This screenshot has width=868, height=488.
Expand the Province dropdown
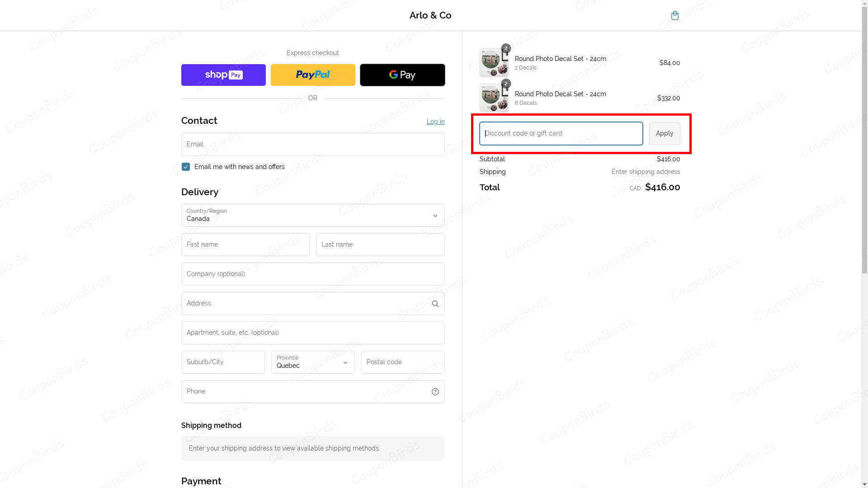tap(313, 362)
